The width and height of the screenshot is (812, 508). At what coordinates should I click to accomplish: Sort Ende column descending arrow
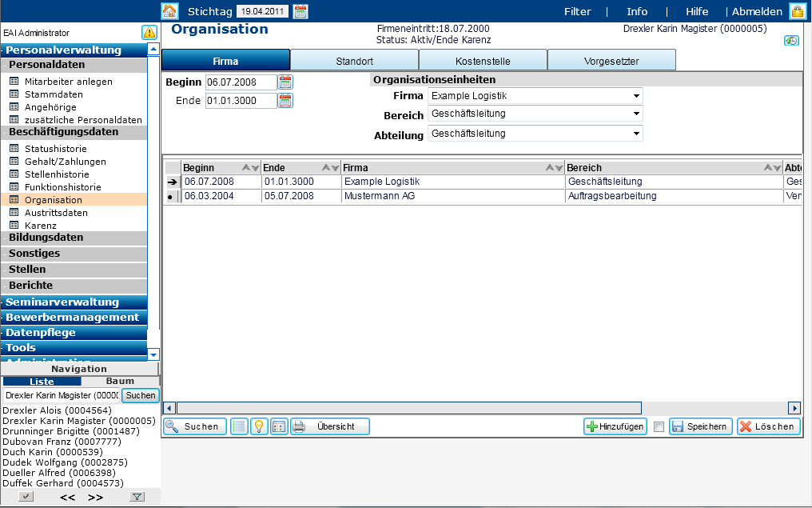click(335, 168)
